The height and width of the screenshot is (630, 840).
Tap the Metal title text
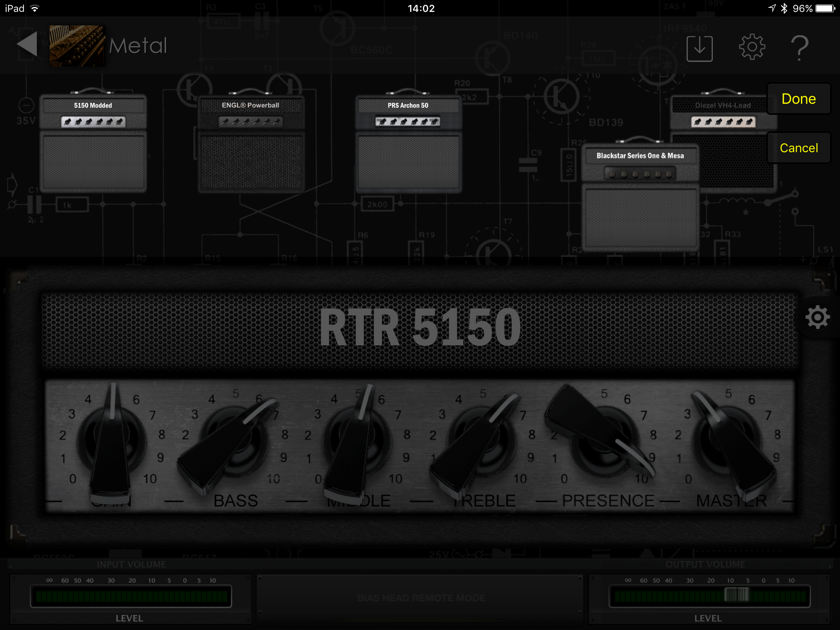point(138,46)
